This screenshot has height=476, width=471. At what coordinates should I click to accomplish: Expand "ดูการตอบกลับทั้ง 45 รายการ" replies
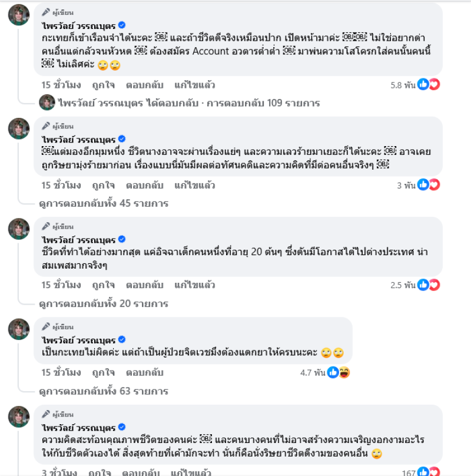click(104, 203)
